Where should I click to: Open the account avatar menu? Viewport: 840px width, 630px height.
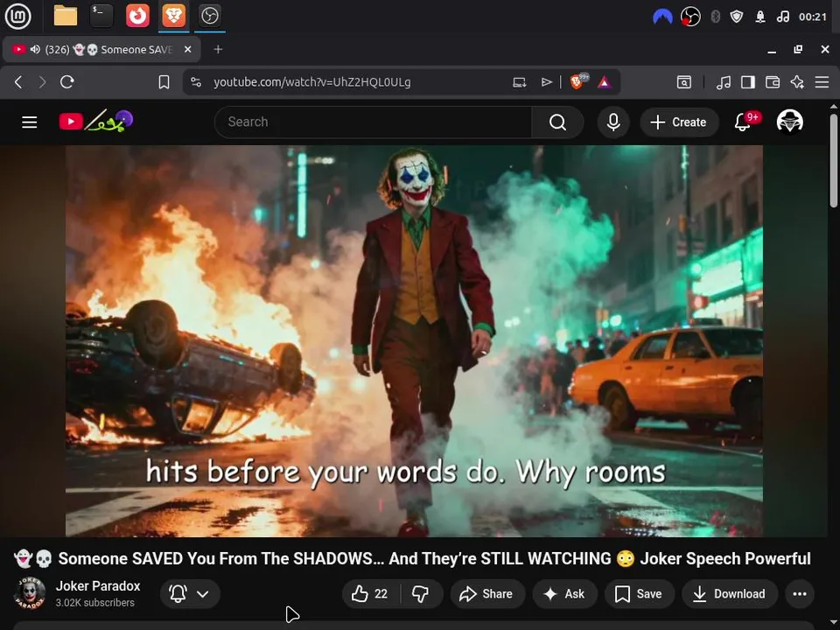tap(789, 122)
